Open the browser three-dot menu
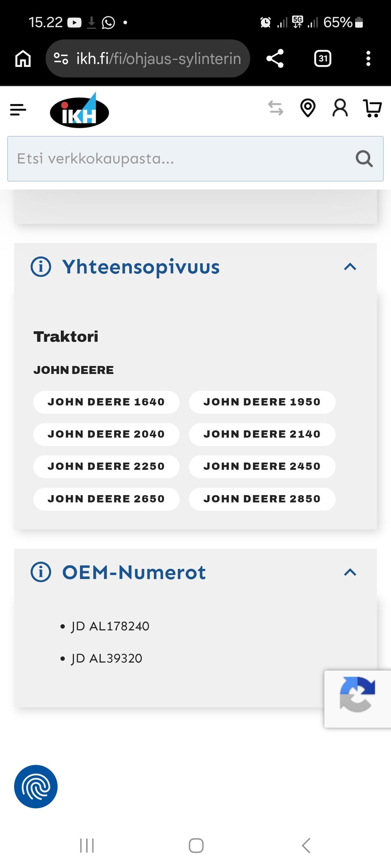 (x=368, y=59)
